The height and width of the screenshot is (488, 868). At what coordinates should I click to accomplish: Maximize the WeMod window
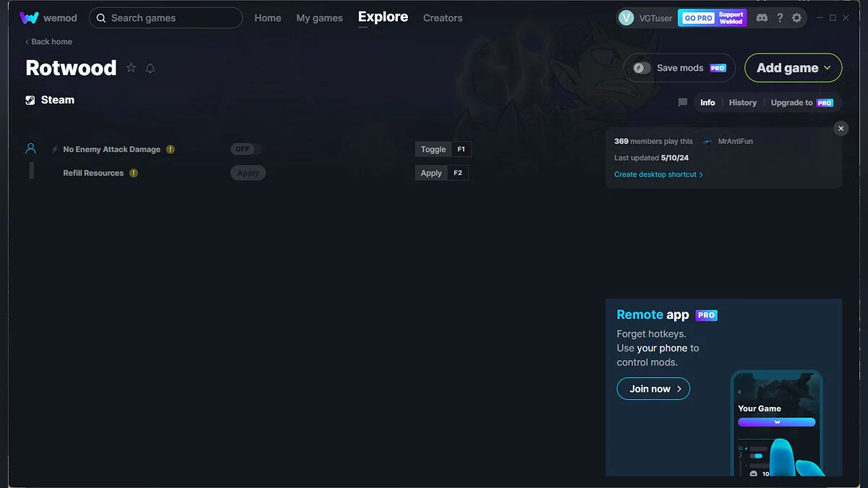coord(833,18)
